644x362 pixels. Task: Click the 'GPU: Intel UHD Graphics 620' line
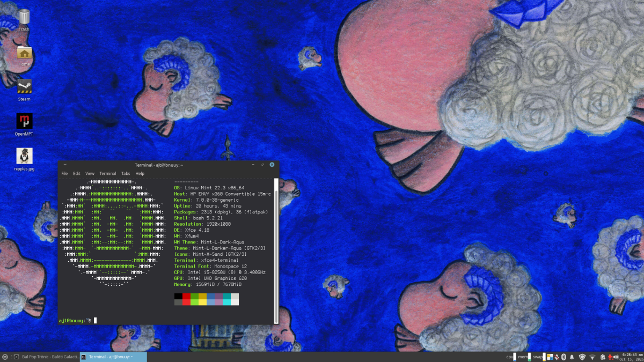click(210, 278)
